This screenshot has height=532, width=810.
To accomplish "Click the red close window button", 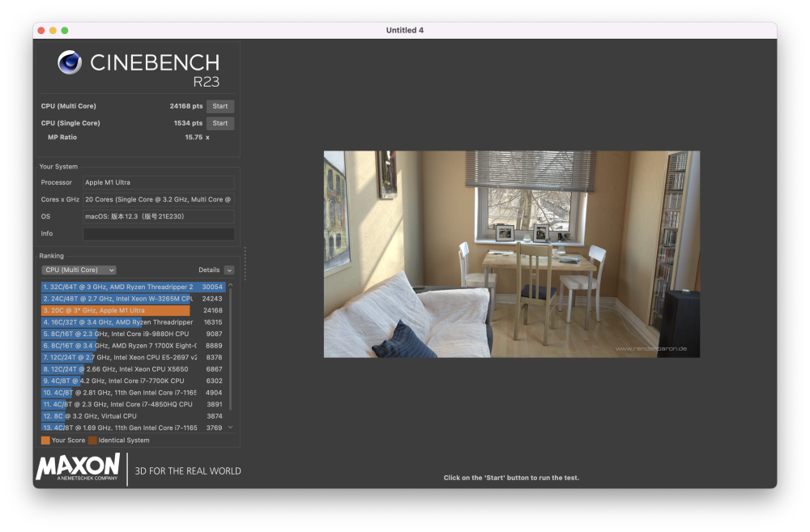I will coord(41,31).
